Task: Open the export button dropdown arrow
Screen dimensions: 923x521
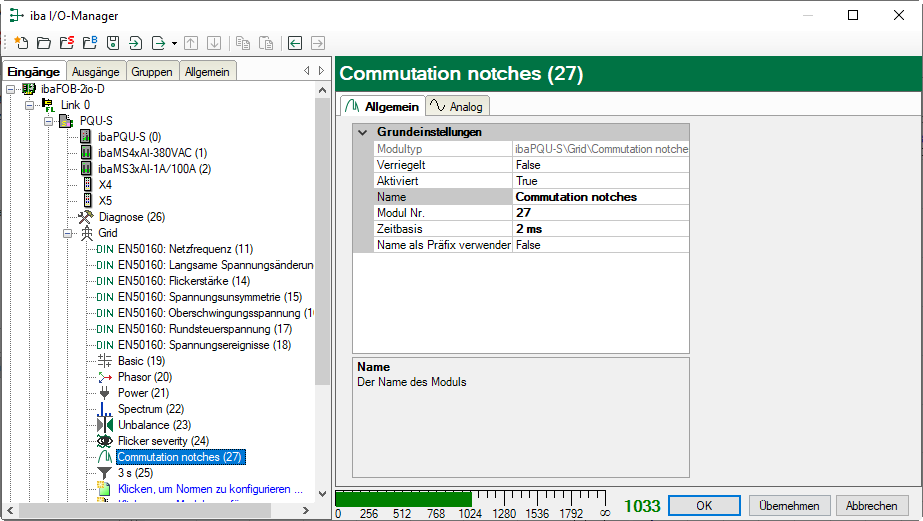Action: [x=174, y=43]
